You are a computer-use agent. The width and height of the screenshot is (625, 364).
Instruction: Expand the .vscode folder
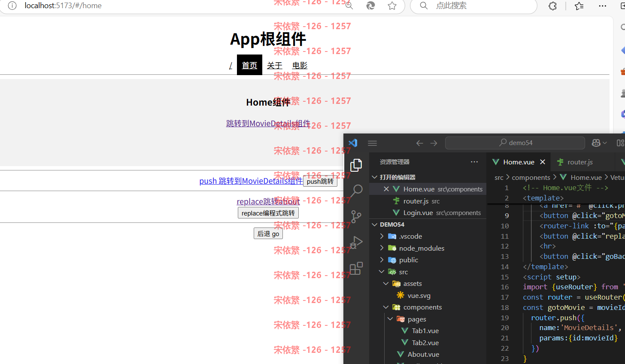(x=382, y=236)
